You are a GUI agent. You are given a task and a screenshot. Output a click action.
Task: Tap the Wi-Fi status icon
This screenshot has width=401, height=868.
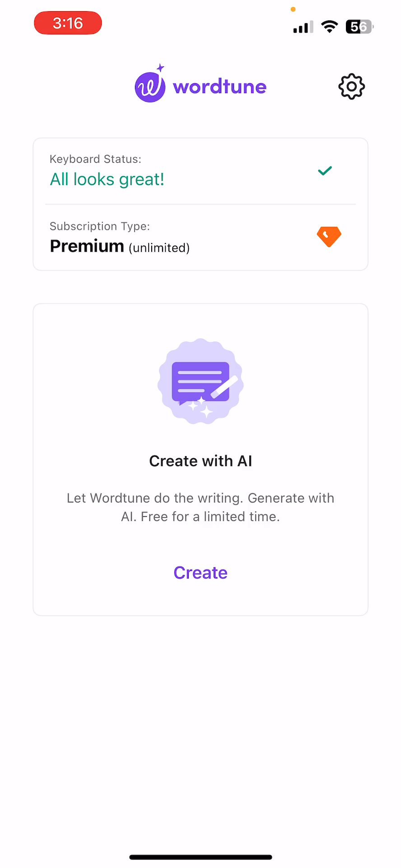coord(330,27)
